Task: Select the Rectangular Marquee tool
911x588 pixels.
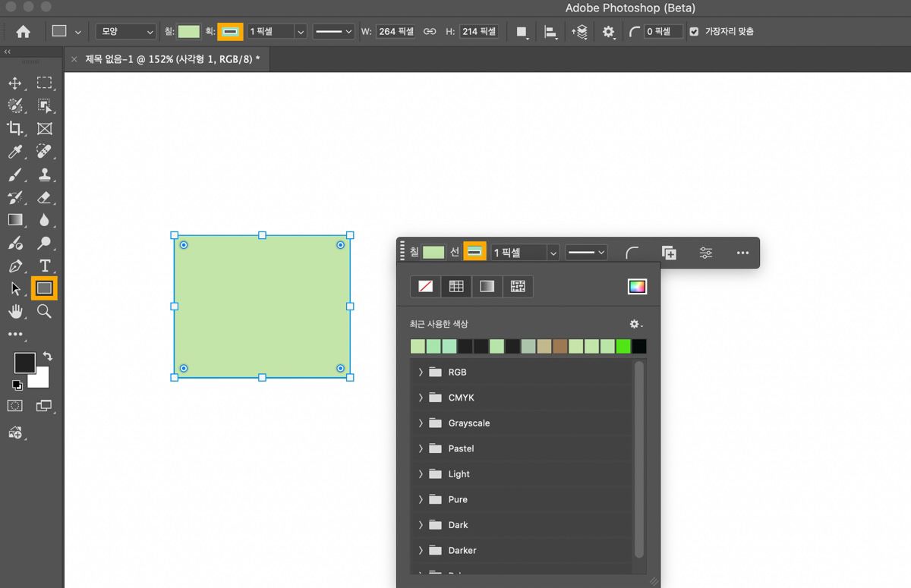Action: pos(45,83)
